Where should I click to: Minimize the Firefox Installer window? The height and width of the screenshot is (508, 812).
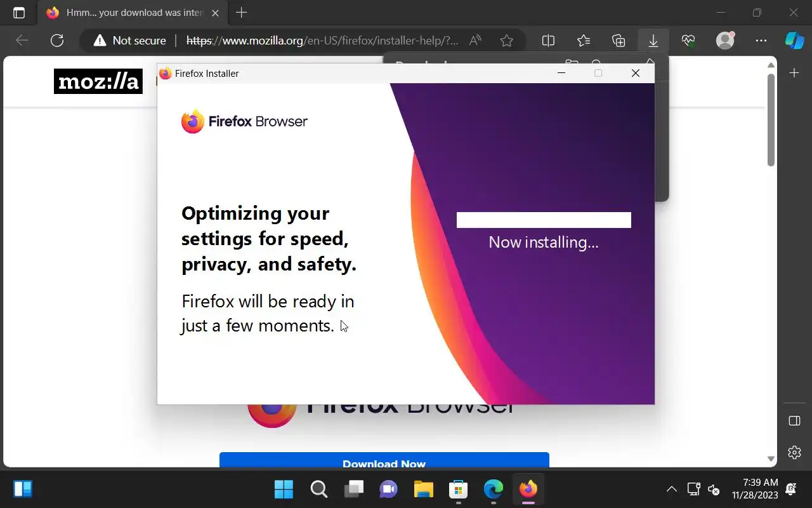[x=561, y=73]
